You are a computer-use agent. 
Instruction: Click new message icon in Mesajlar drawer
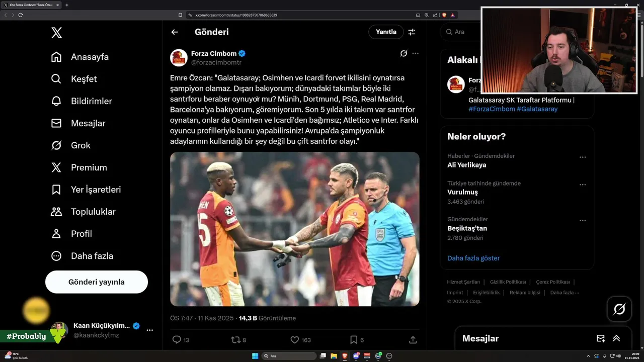[601, 339]
